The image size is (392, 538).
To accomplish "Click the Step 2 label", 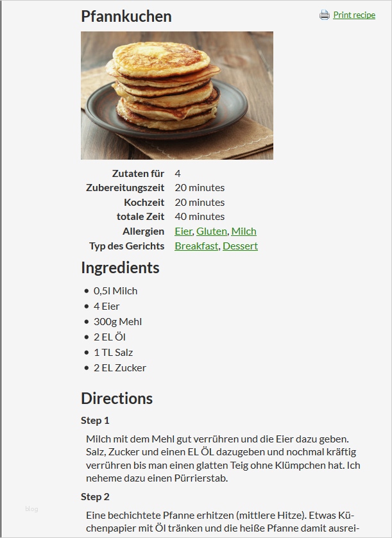I will click(x=95, y=496).
